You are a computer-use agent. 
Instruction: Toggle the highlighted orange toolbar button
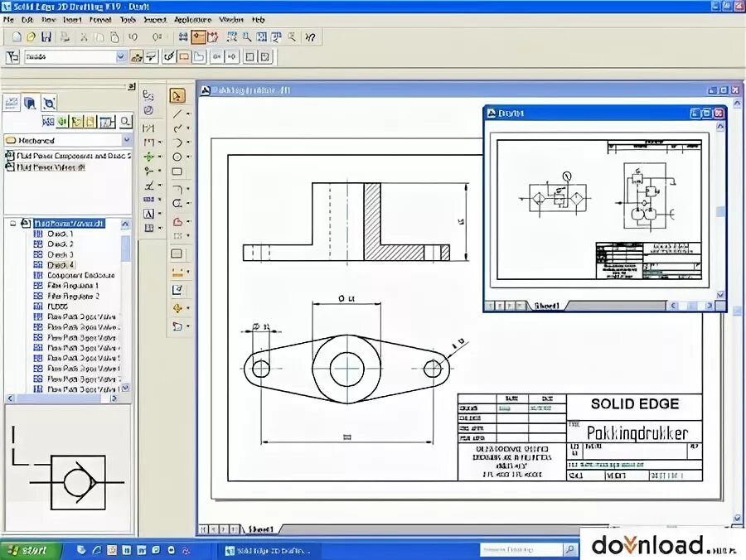click(x=198, y=37)
